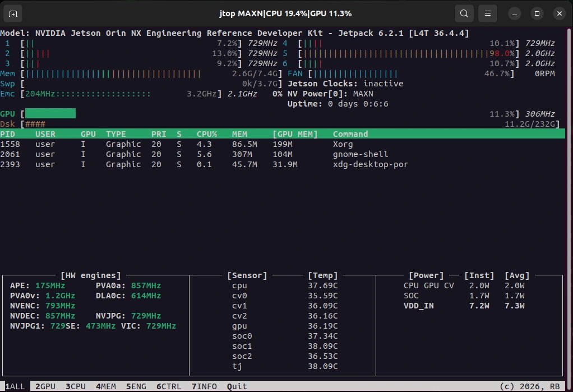The width and height of the screenshot is (573, 392).
Task: Click the Model line text
Action: [234, 33]
